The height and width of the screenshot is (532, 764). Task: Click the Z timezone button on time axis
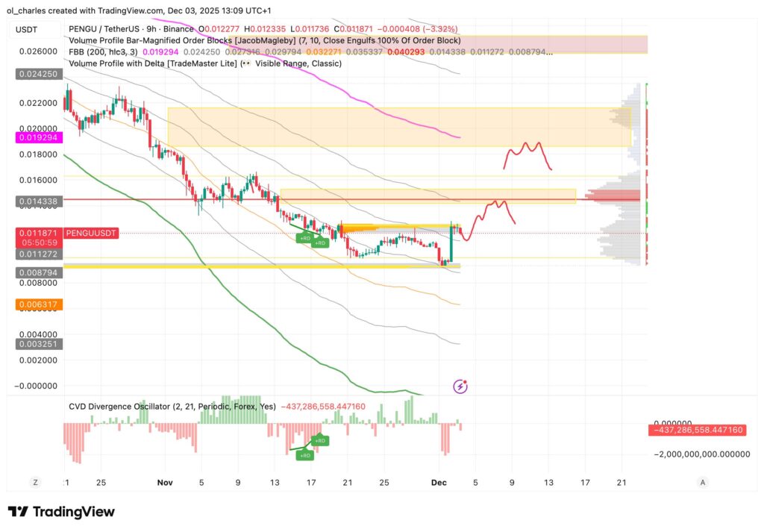(36, 483)
